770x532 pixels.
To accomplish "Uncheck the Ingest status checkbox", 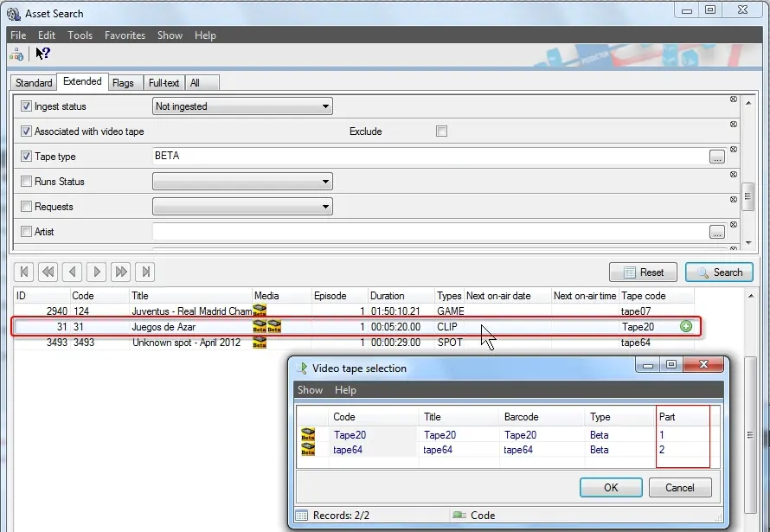I will click(x=27, y=106).
